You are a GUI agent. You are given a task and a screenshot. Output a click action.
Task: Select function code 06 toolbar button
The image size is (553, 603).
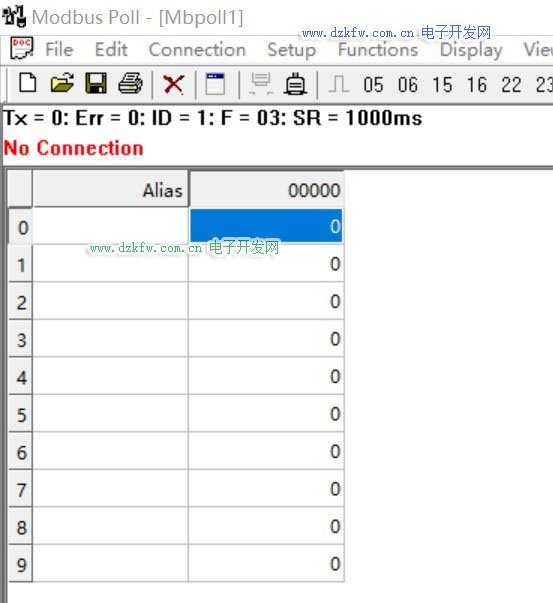click(x=408, y=85)
